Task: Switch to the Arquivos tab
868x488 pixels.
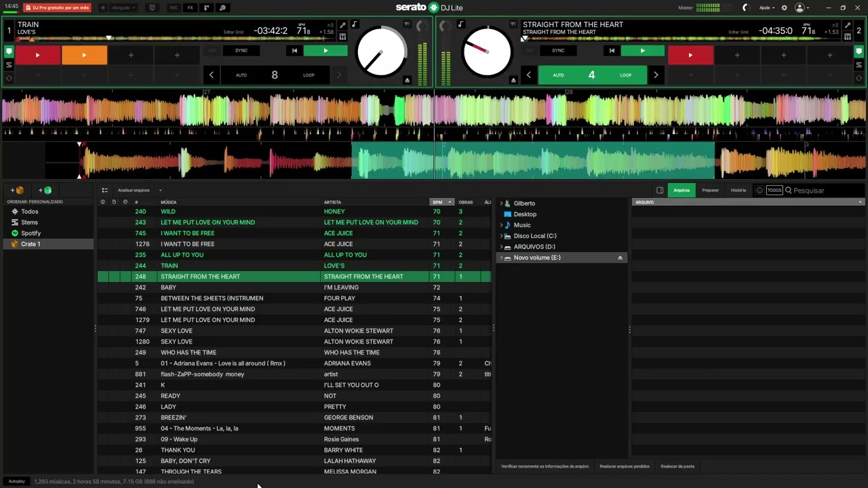Action: click(x=682, y=190)
